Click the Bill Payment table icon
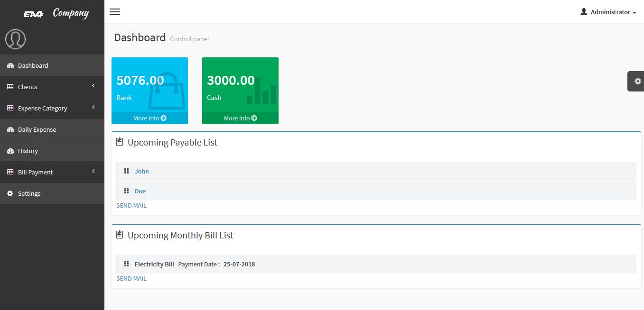The height and width of the screenshot is (310, 644). point(10,172)
